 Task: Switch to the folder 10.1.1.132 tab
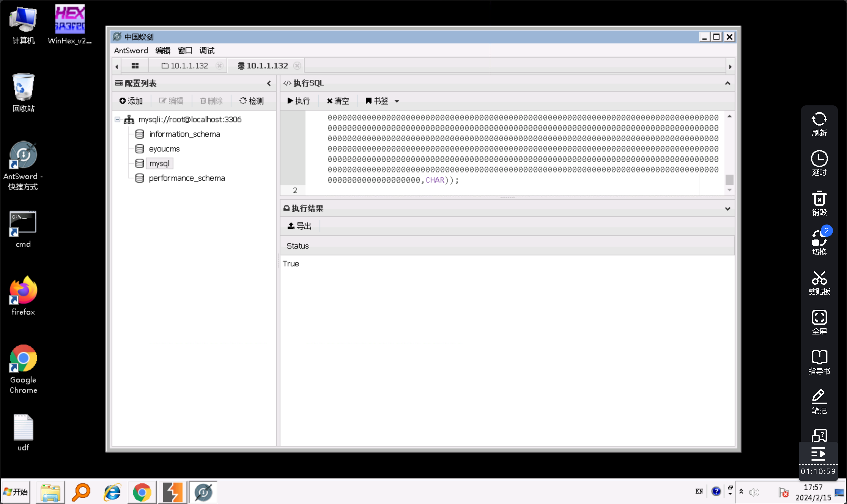pos(185,66)
